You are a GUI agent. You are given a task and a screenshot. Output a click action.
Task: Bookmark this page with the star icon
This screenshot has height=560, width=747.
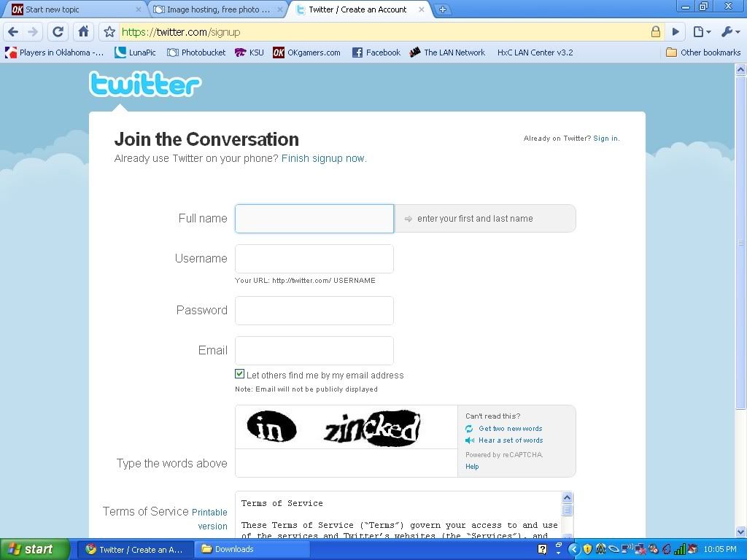tap(109, 32)
